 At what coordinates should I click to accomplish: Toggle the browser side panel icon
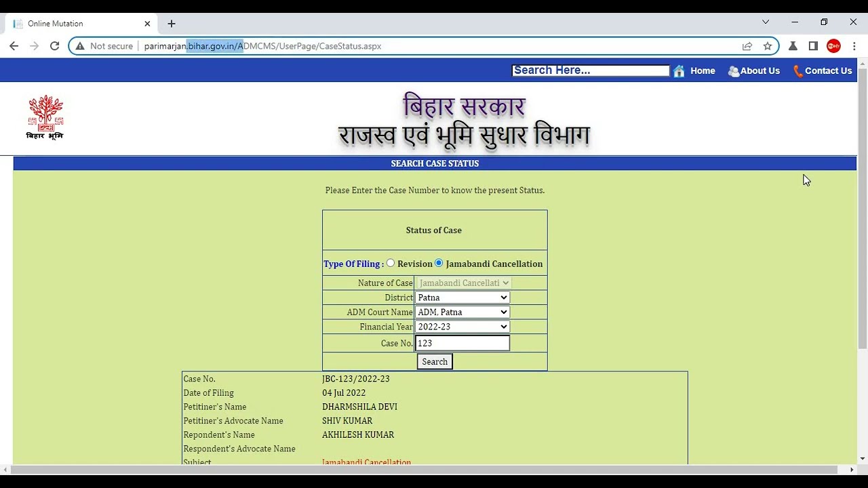point(813,46)
